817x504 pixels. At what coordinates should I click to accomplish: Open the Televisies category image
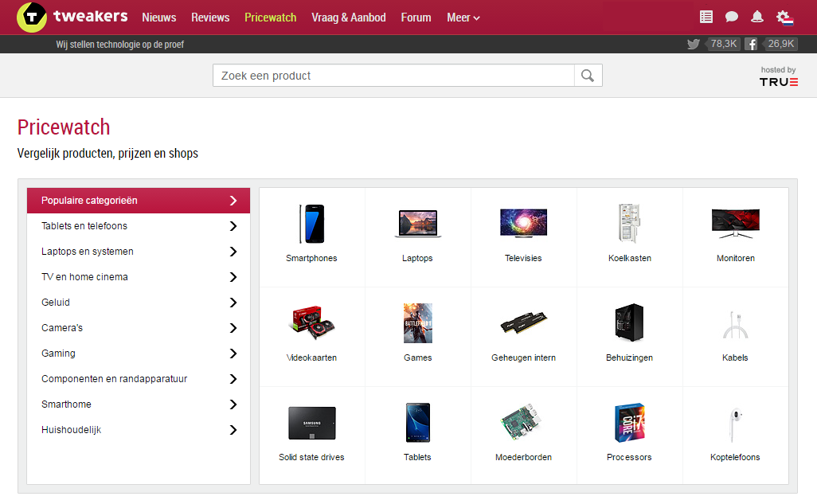pos(524,223)
